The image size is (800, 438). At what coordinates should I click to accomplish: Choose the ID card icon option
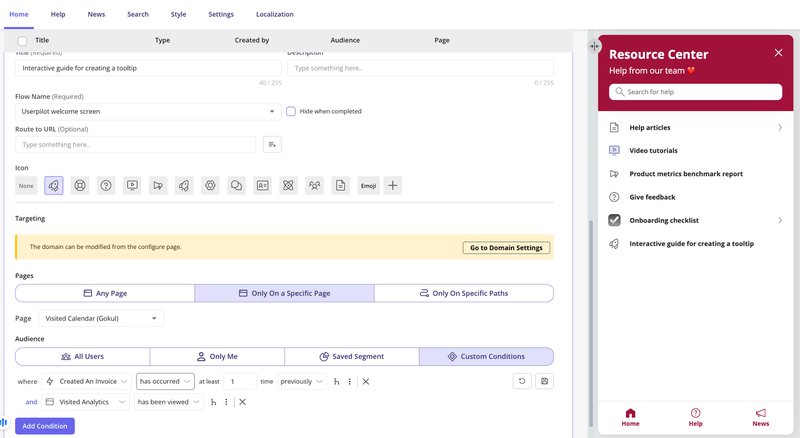pyautogui.click(x=263, y=185)
